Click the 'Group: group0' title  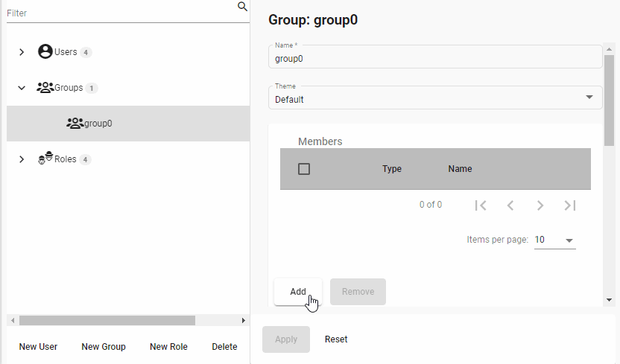tap(313, 20)
